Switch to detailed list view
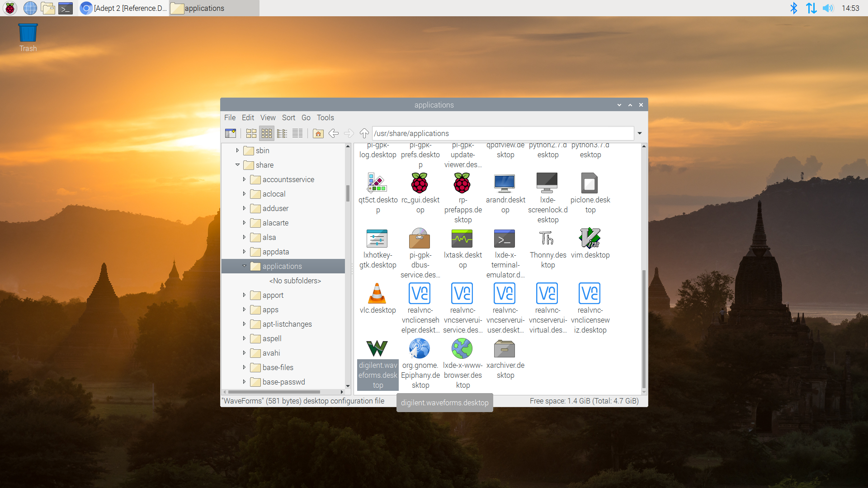This screenshot has height=488, width=868. (297, 133)
